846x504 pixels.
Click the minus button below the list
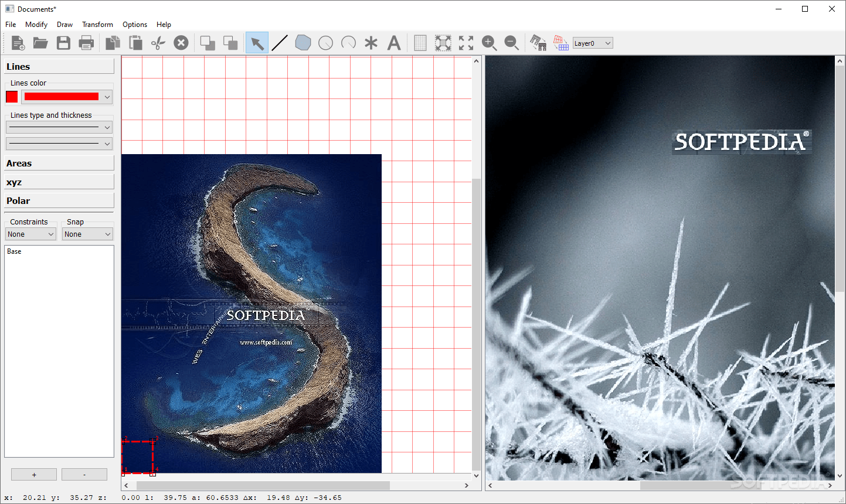pyautogui.click(x=84, y=475)
